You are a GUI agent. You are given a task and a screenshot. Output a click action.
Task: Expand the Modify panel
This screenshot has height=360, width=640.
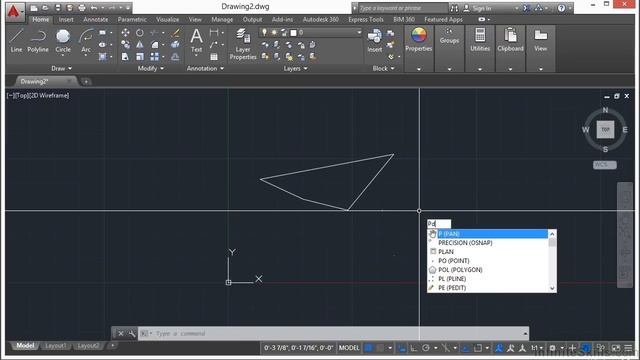pyautogui.click(x=150, y=68)
